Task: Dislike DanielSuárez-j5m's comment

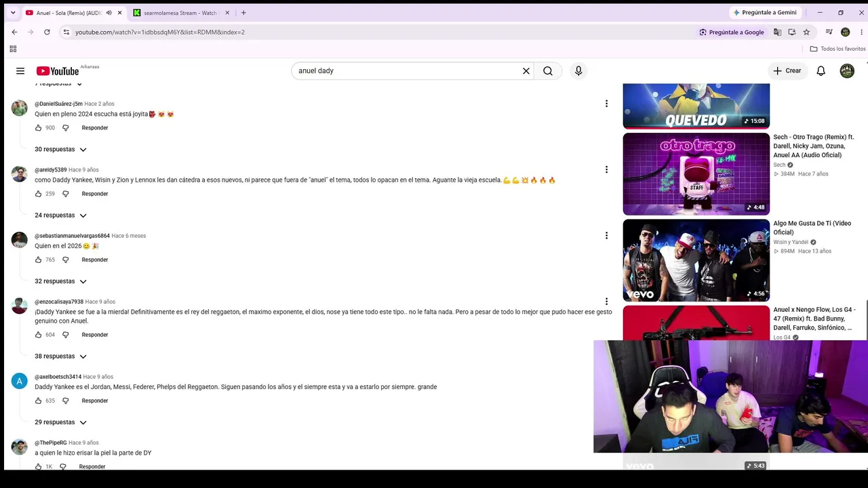Action: (66, 127)
